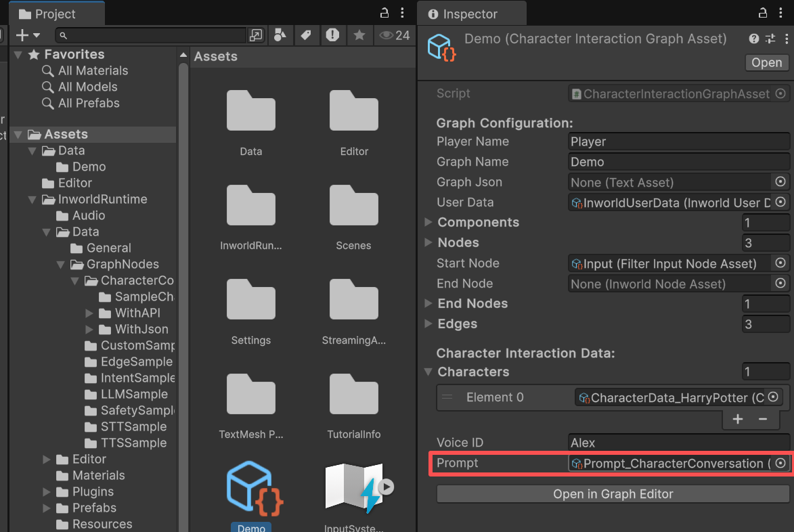The height and width of the screenshot is (532, 794).
Task: Open the object picker for Graph Json
Action: [780, 181]
